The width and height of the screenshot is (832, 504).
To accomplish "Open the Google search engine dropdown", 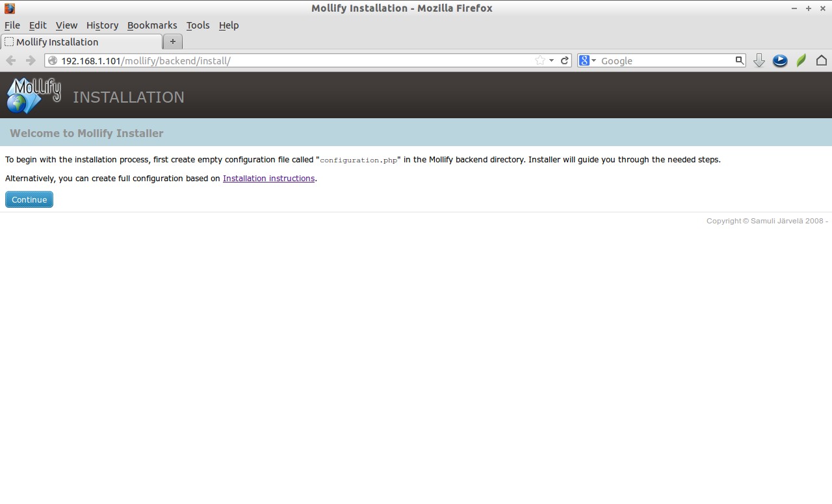I will tap(588, 60).
